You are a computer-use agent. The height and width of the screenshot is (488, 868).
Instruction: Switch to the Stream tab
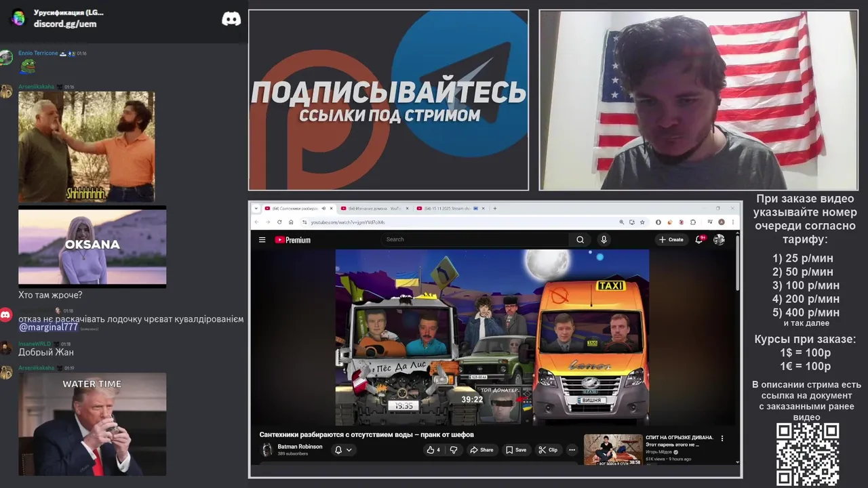point(452,208)
